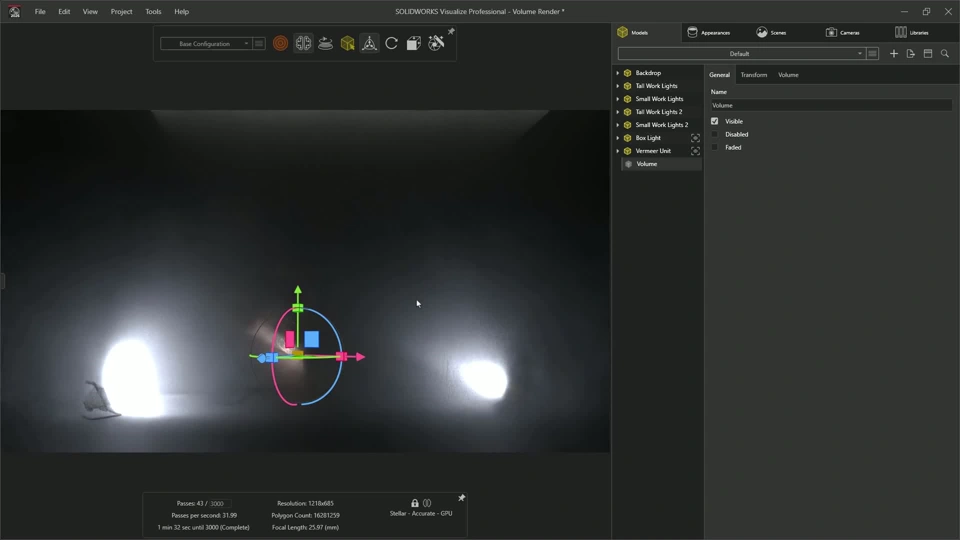
Task: Open the File menu
Action: [40, 12]
